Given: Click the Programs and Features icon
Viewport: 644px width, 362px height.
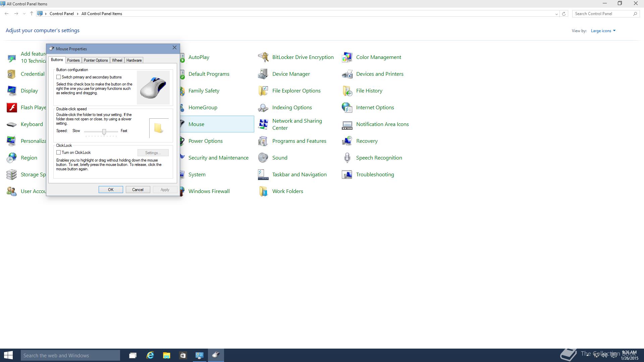Looking at the screenshot, I should (x=263, y=141).
